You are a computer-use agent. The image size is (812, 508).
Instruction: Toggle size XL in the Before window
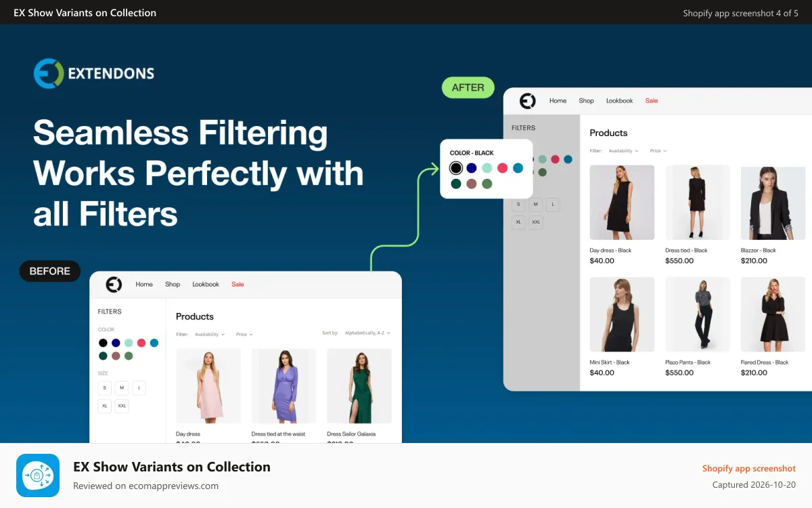pyautogui.click(x=104, y=406)
